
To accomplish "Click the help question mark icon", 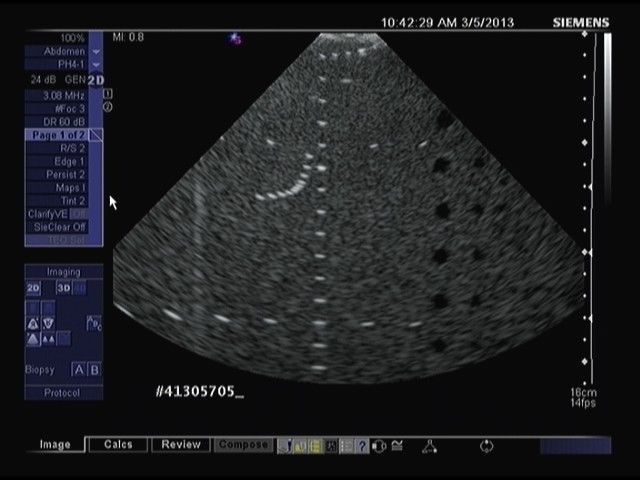I will [362, 446].
